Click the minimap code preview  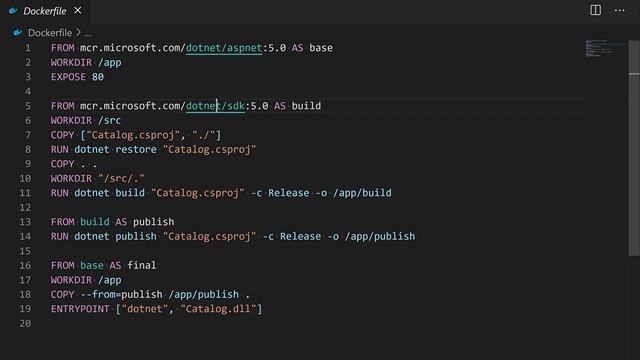(x=599, y=48)
